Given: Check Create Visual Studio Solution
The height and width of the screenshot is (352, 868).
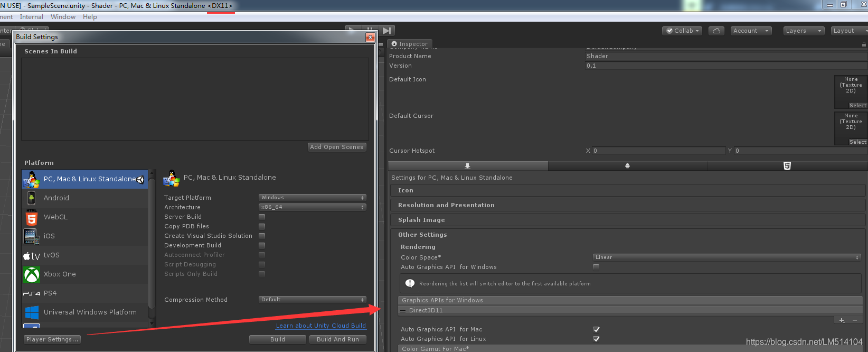Looking at the screenshot, I should coord(262,236).
